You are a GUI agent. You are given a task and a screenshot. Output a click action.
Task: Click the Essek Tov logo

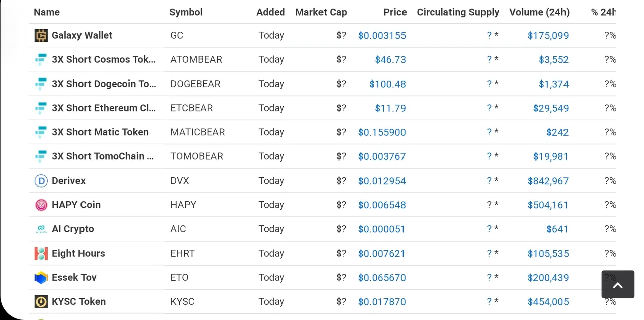coord(41,277)
